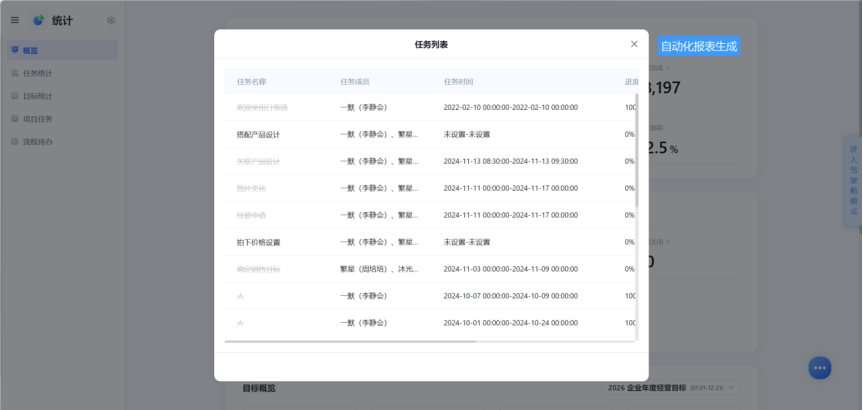Click the 2024-10-01 to 2024-10-24 time cell

pyautogui.click(x=511, y=323)
